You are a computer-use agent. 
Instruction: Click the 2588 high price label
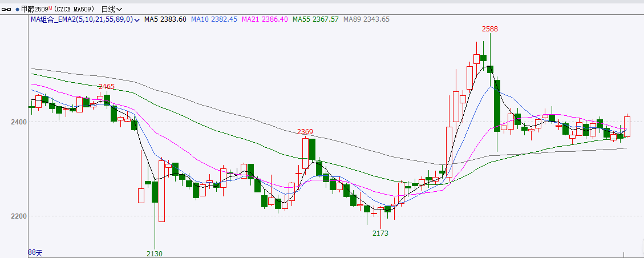point(489,29)
